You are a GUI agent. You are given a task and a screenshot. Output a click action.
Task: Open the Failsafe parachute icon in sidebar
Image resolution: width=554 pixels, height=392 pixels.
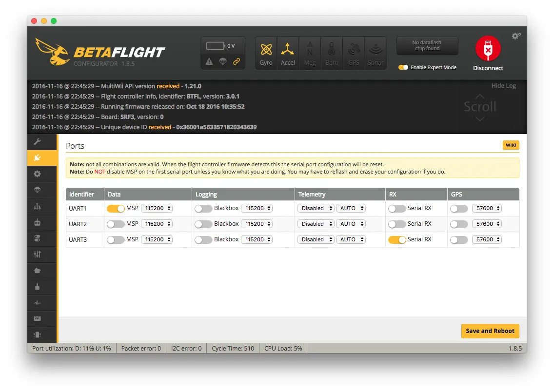pos(37,190)
